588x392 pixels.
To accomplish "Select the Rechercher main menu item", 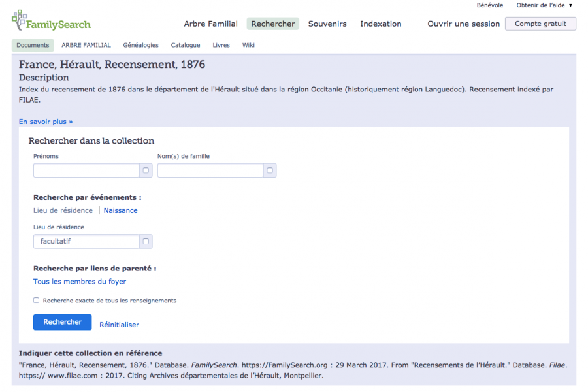I will click(272, 24).
